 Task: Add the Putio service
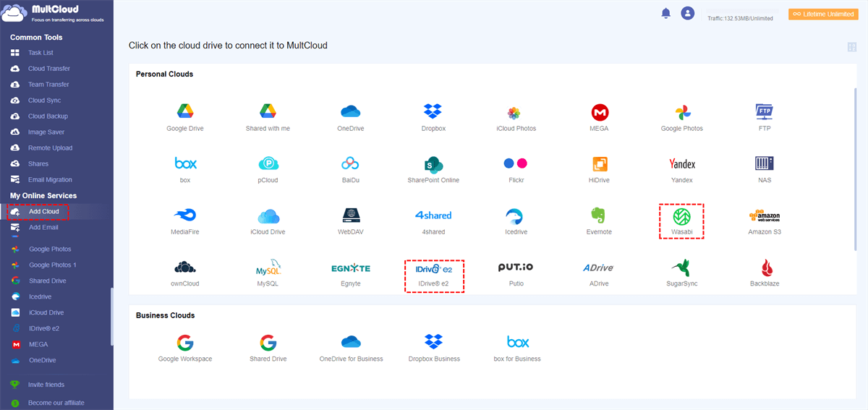click(x=516, y=274)
